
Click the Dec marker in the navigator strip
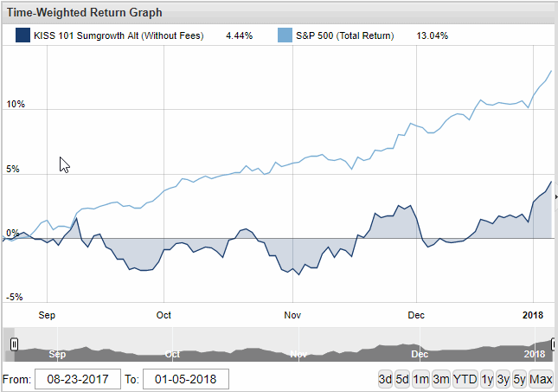(420, 354)
